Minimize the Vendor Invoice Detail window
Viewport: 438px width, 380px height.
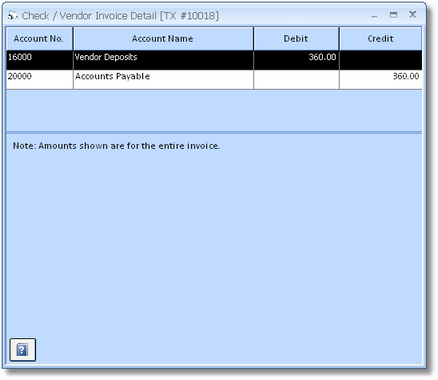point(374,16)
